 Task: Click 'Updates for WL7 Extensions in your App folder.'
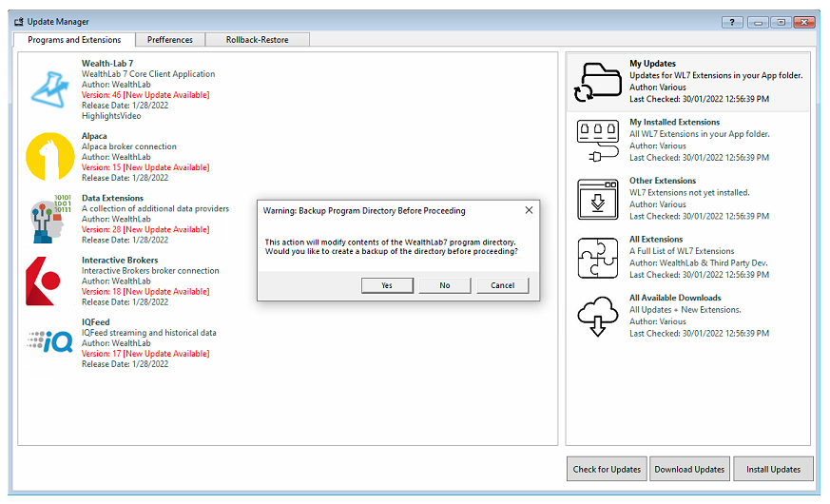click(x=716, y=75)
